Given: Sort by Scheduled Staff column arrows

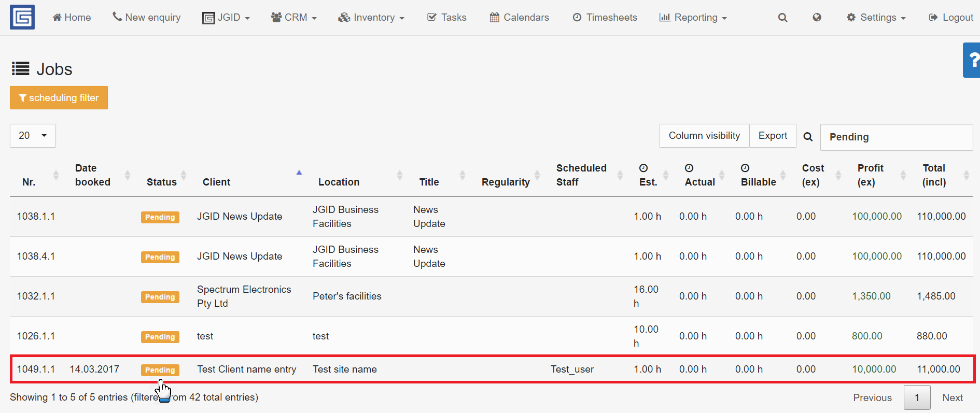Looking at the screenshot, I should pyautogui.click(x=620, y=175).
